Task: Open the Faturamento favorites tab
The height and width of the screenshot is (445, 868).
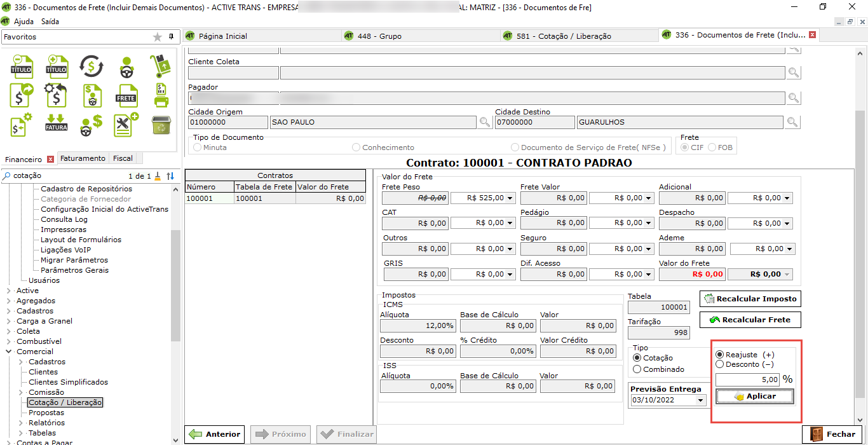Action: (83, 158)
